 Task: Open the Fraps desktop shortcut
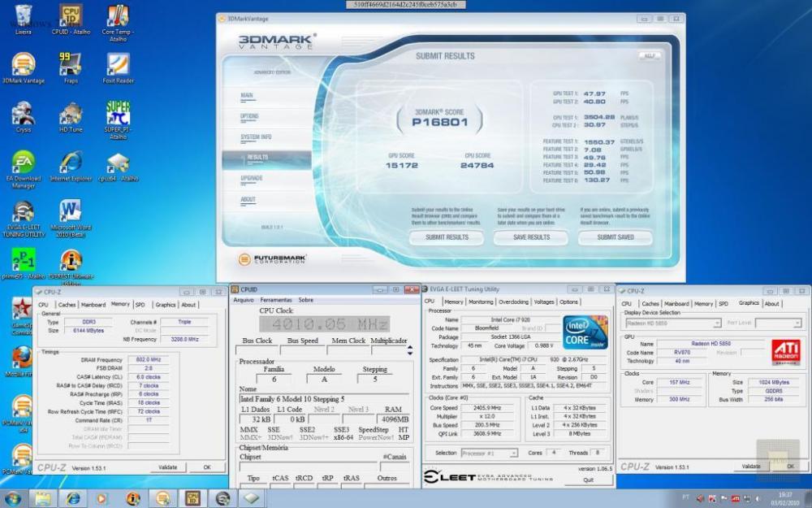click(71, 64)
